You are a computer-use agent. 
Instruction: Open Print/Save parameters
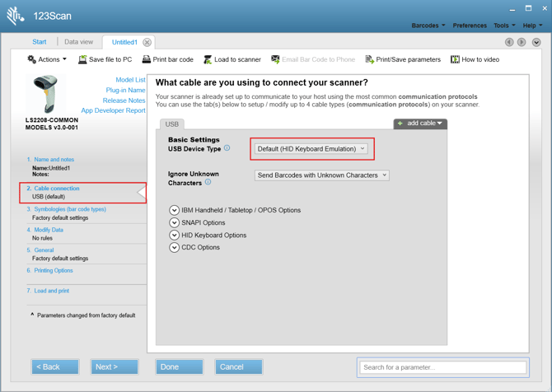pyautogui.click(x=370, y=59)
